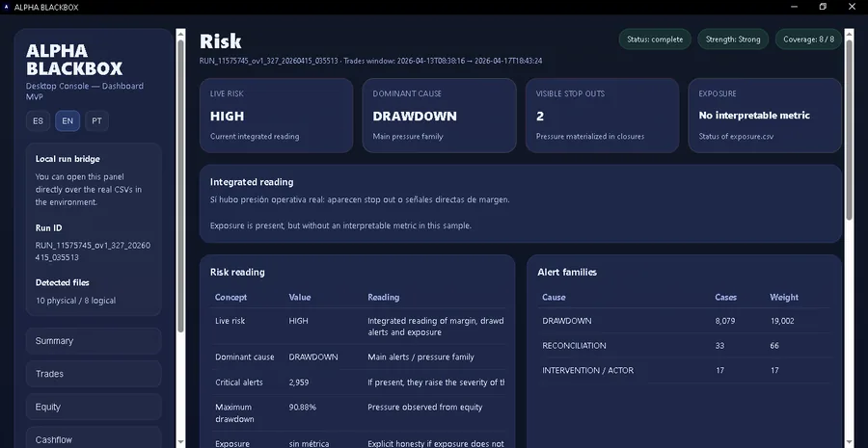Viewport: 868px width, 448px height.
Task: Select the EN language button
Action: coord(68,121)
